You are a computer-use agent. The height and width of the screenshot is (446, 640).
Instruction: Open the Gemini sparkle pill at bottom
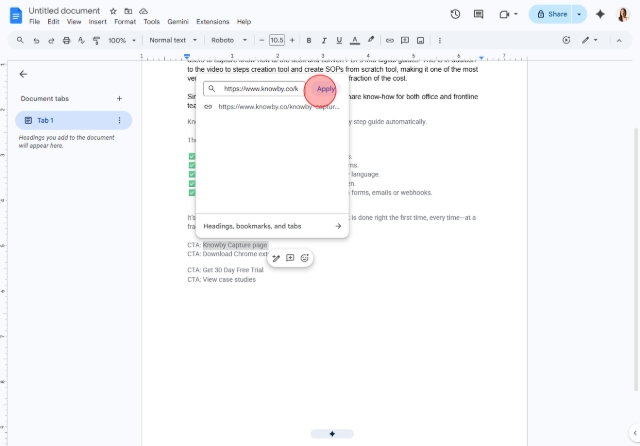click(x=332, y=434)
